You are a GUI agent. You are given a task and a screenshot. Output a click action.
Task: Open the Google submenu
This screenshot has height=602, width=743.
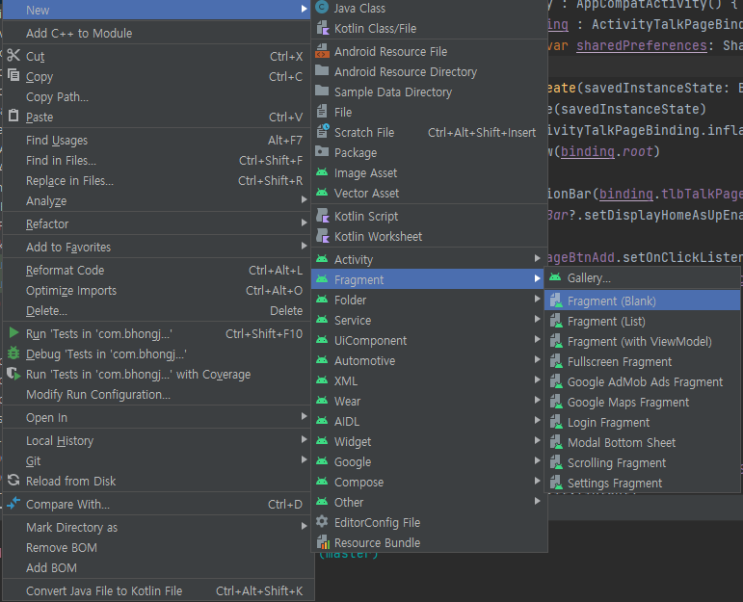[x=427, y=462]
